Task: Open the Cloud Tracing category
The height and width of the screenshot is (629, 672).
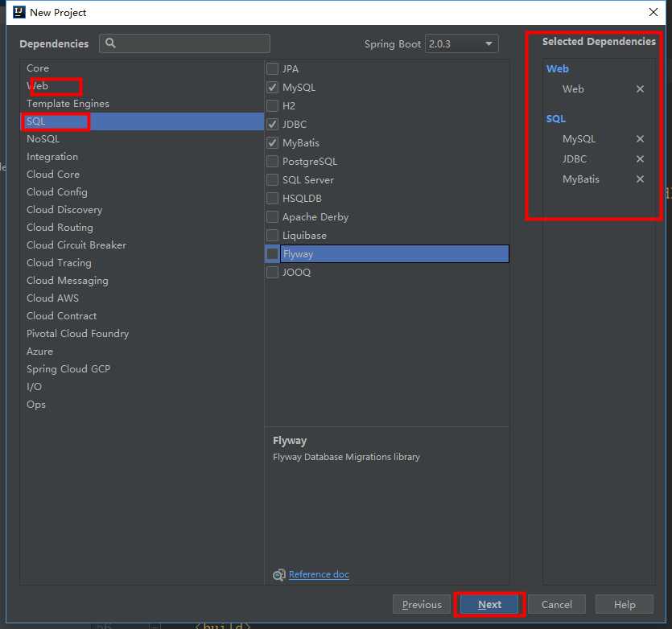Action: pos(142,263)
